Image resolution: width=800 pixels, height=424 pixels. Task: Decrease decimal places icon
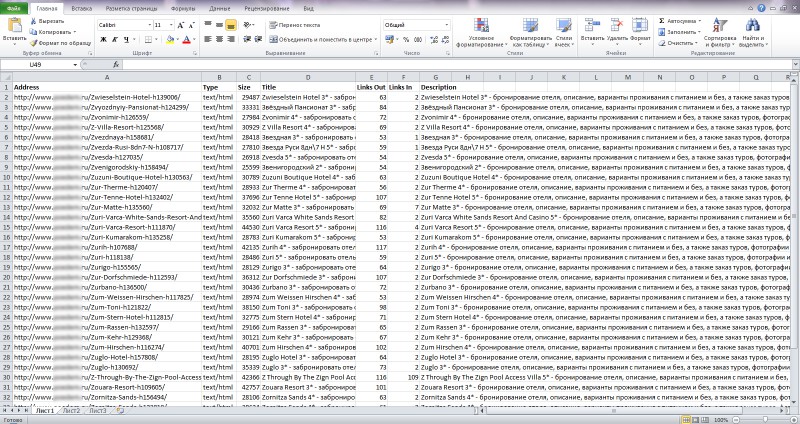(x=445, y=39)
